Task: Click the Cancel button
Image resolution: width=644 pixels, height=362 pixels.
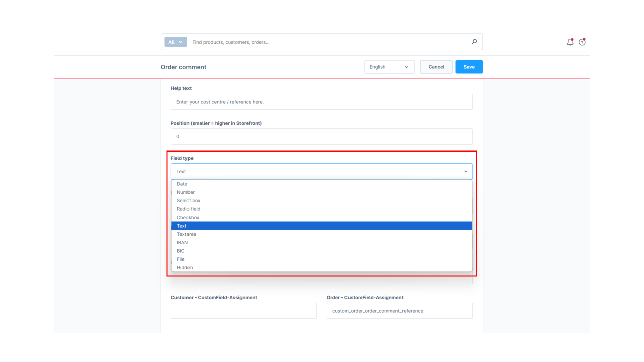Action: 436,67
